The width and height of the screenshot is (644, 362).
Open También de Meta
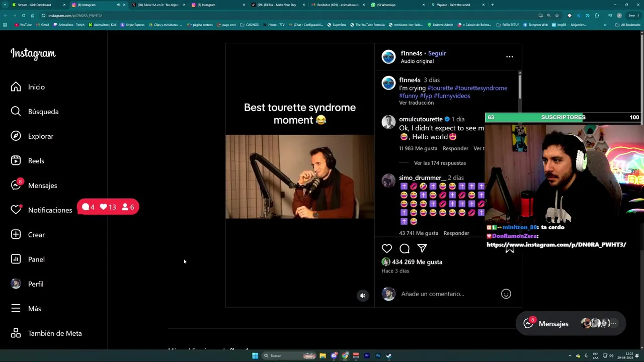[46, 333]
